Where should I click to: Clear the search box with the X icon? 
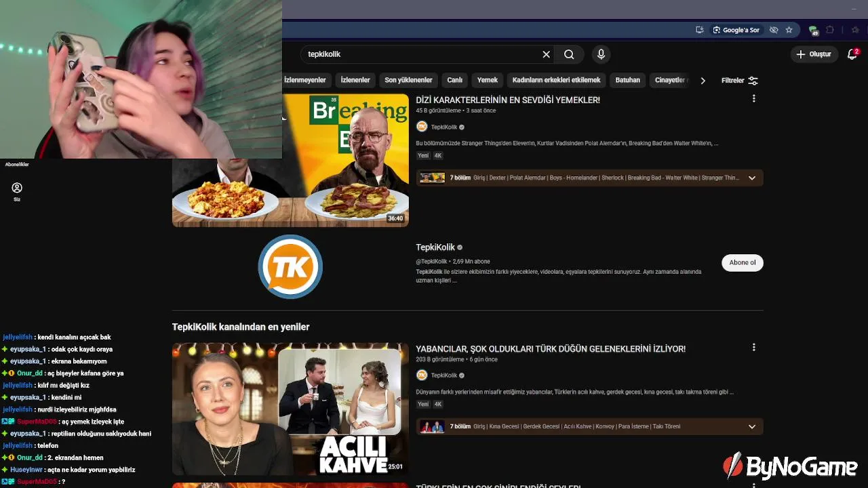(546, 54)
